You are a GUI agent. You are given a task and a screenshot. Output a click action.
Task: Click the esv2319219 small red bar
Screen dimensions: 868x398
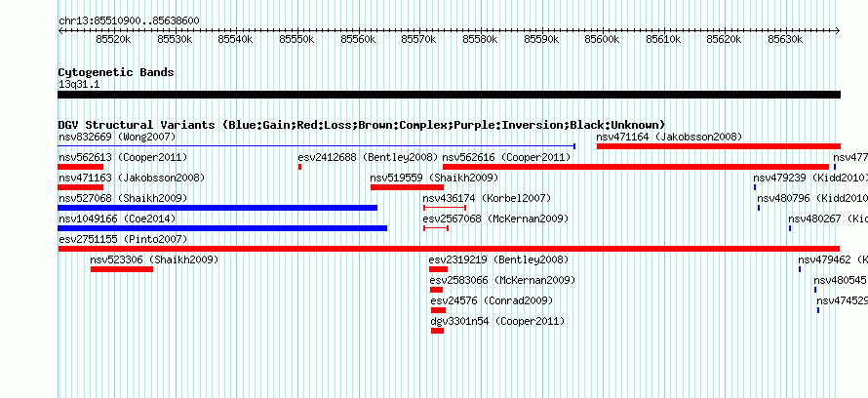(x=438, y=269)
